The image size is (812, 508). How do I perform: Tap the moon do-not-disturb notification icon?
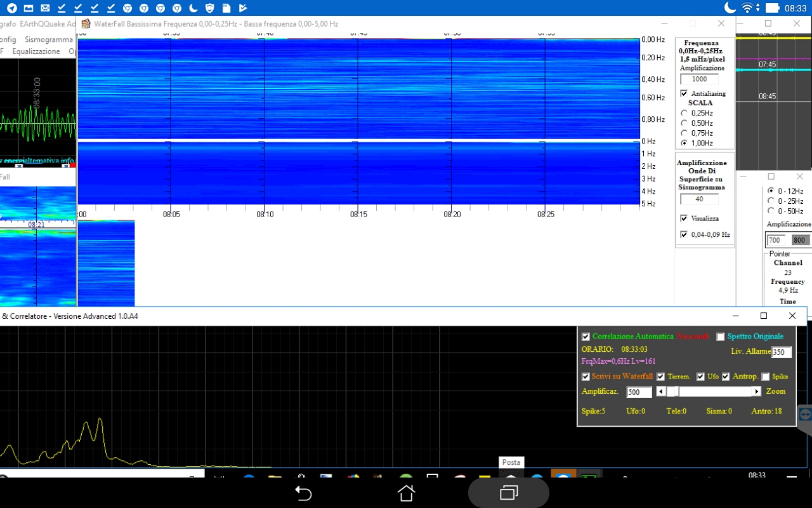[x=193, y=8]
